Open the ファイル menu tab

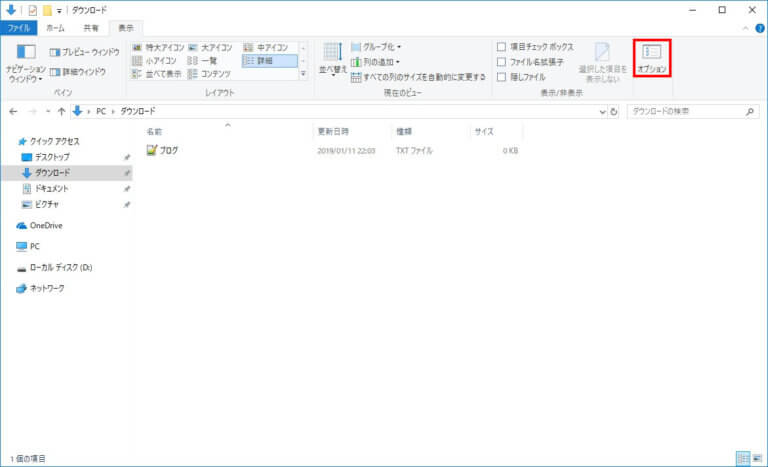[19, 28]
